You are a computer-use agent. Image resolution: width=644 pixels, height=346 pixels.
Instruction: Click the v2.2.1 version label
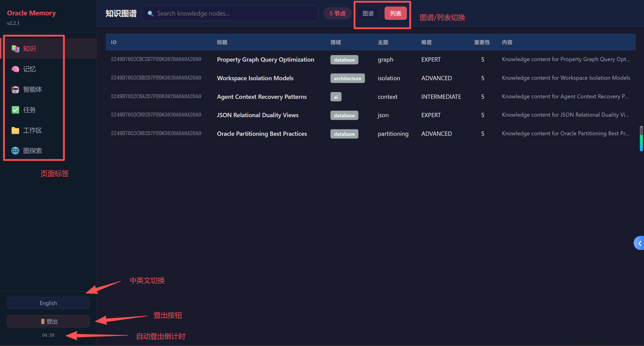[x=13, y=23]
